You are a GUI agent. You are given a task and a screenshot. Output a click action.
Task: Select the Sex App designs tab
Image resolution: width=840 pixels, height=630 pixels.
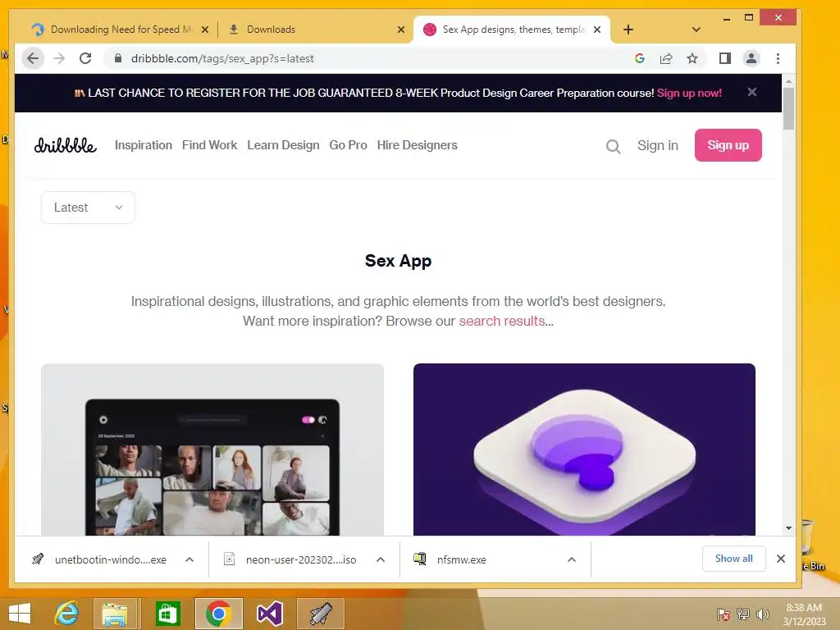point(512,30)
